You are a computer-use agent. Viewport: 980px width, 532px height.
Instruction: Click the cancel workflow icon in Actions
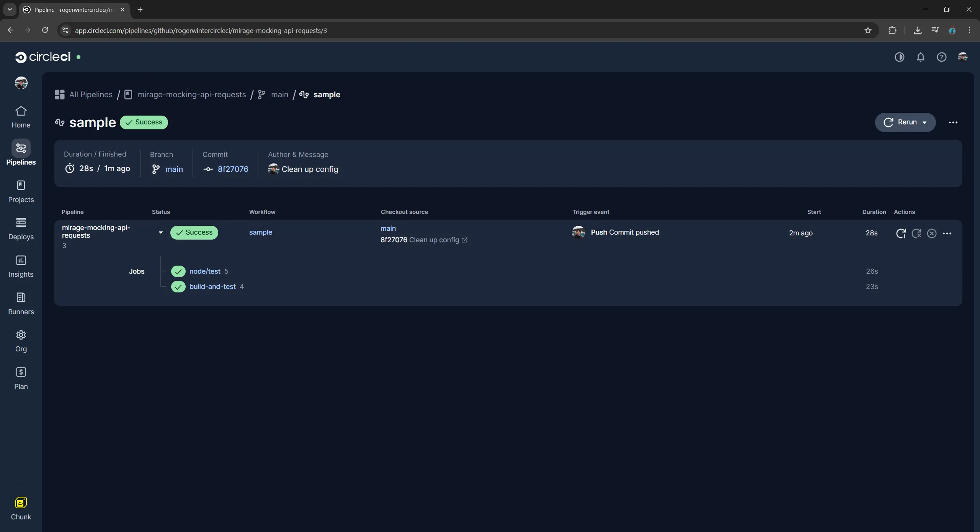point(932,233)
